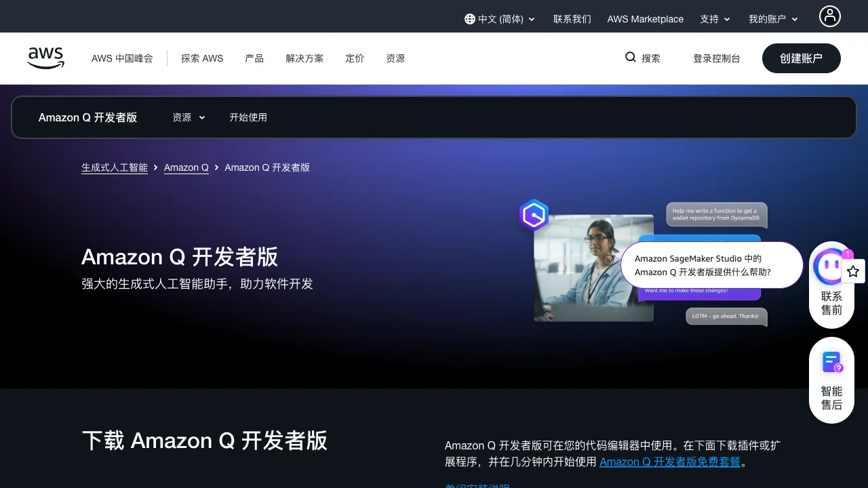Click the 智能售后 label
Image resolution: width=868 pixels, height=488 pixels.
pos(831,398)
